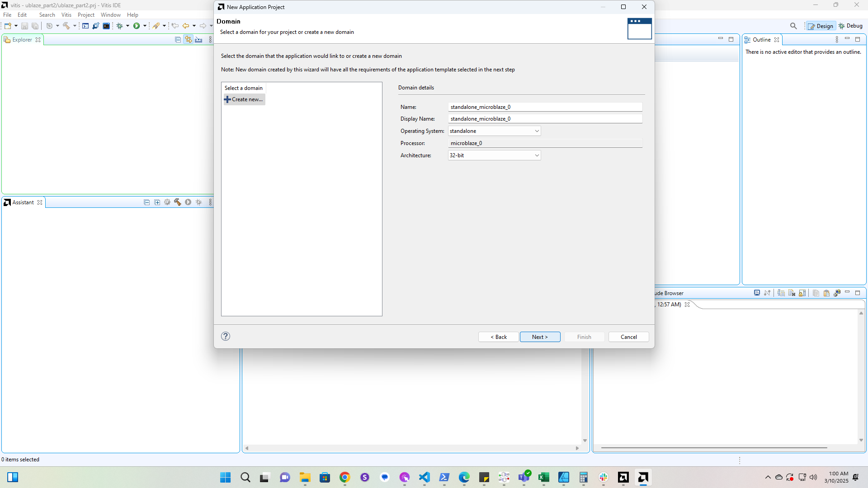Image resolution: width=868 pixels, height=488 pixels.
Task: Click the hammer build icon in the Assistant panel
Action: (x=178, y=202)
